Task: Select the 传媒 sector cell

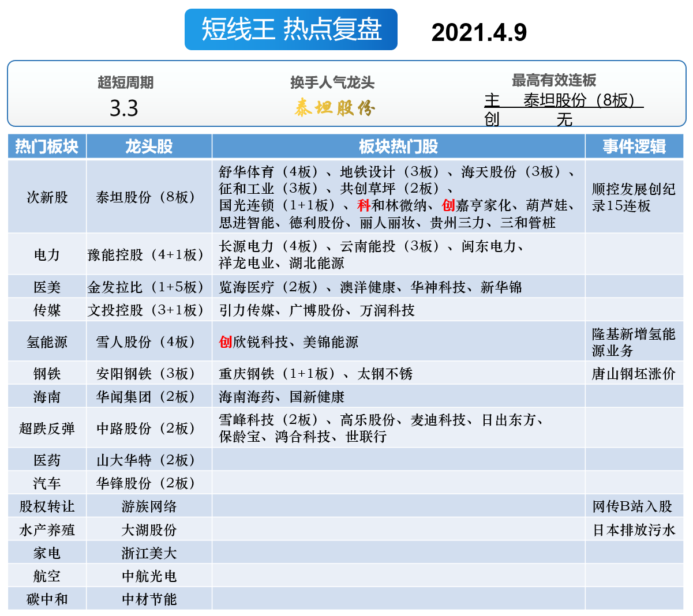Action: (47, 310)
